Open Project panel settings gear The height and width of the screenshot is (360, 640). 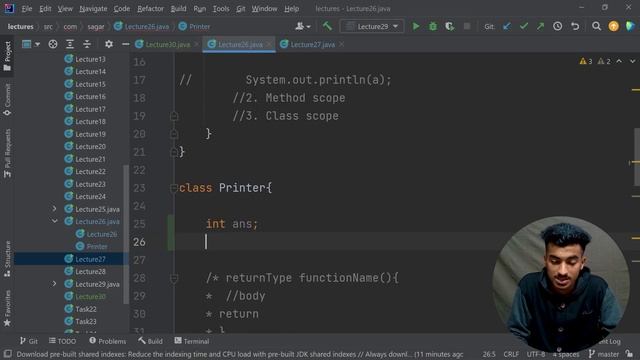tap(109, 44)
